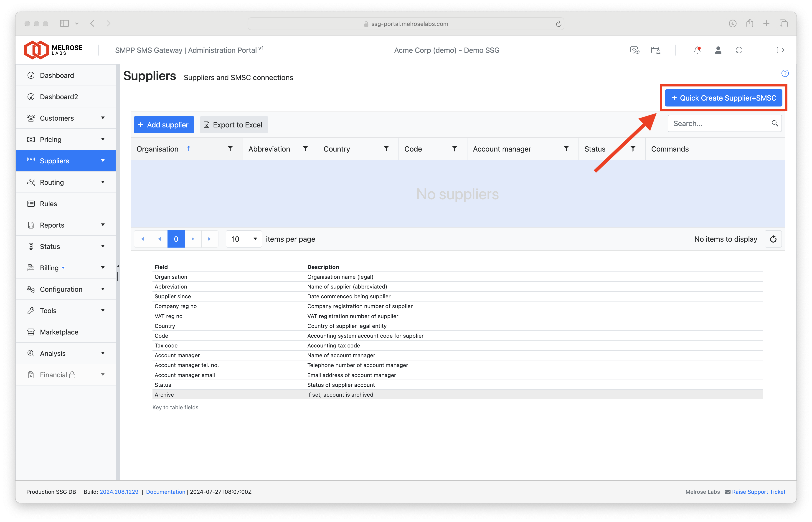Image resolution: width=812 pixels, height=522 pixels.
Task: Open Dashboard2 in sidebar
Action: 66,97
